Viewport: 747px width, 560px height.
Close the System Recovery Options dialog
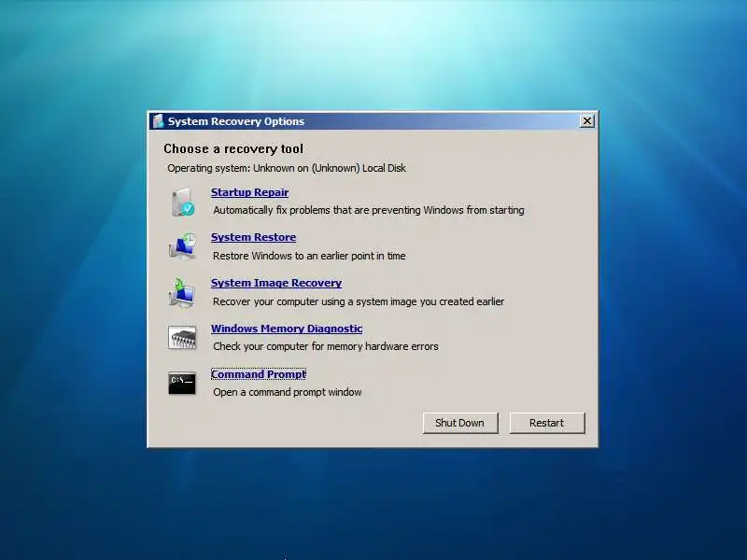coord(587,121)
